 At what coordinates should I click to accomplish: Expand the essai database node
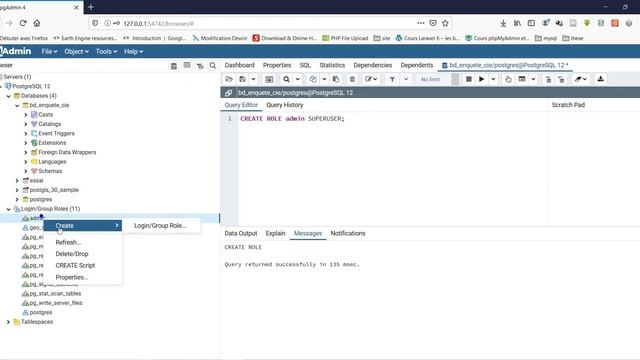click(17, 181)
